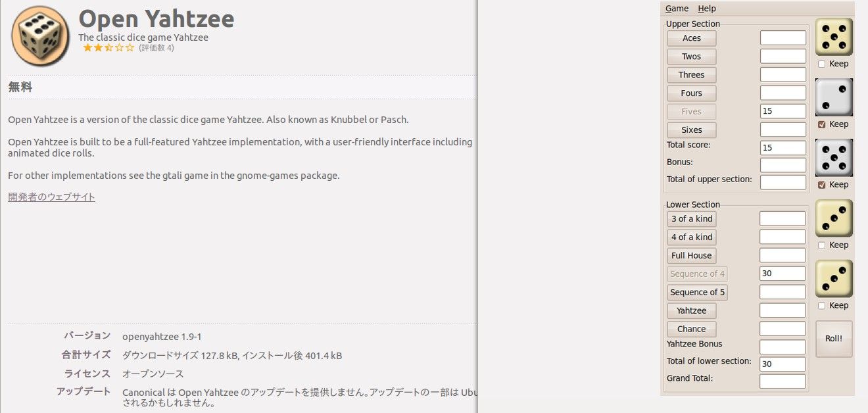Image resolution: width=868 pixels, height=413 pixels.
Task: Click the 4 of a kind score field
Action: coord(783,237)
